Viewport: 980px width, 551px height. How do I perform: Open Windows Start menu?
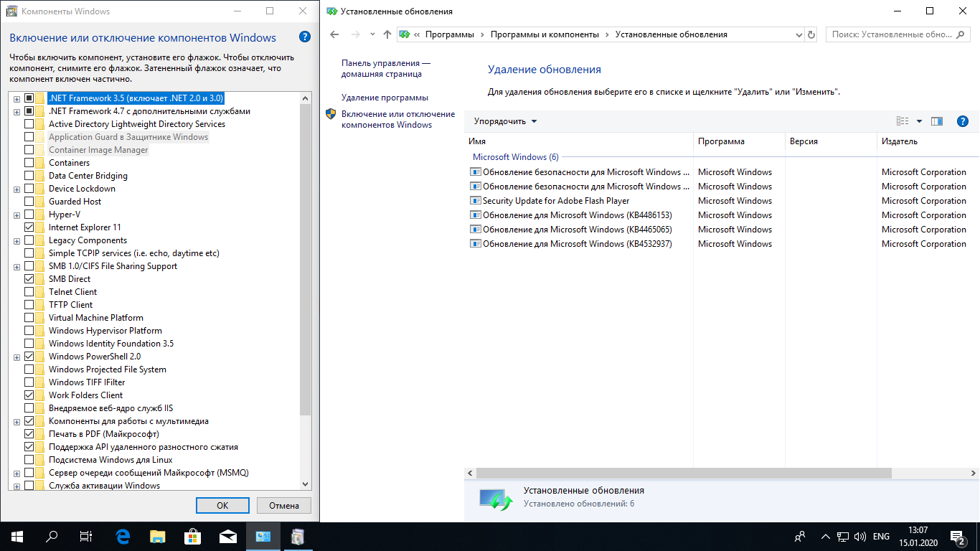17,537
